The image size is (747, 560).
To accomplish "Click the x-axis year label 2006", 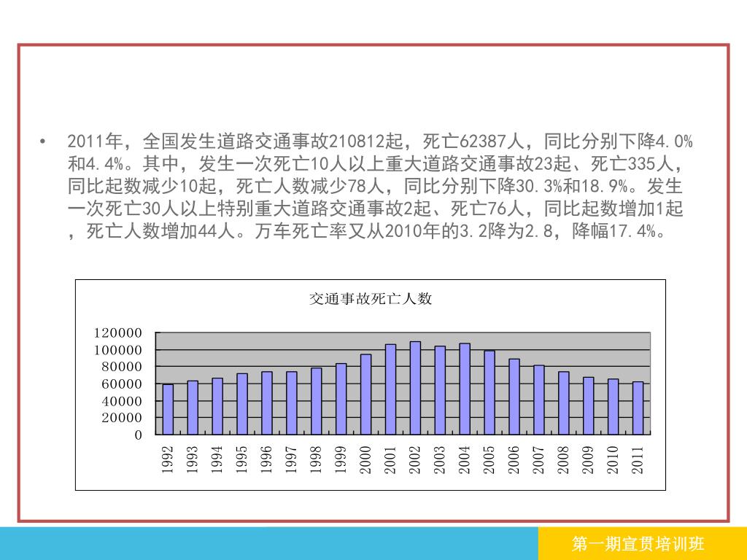I will pos(514,459).
